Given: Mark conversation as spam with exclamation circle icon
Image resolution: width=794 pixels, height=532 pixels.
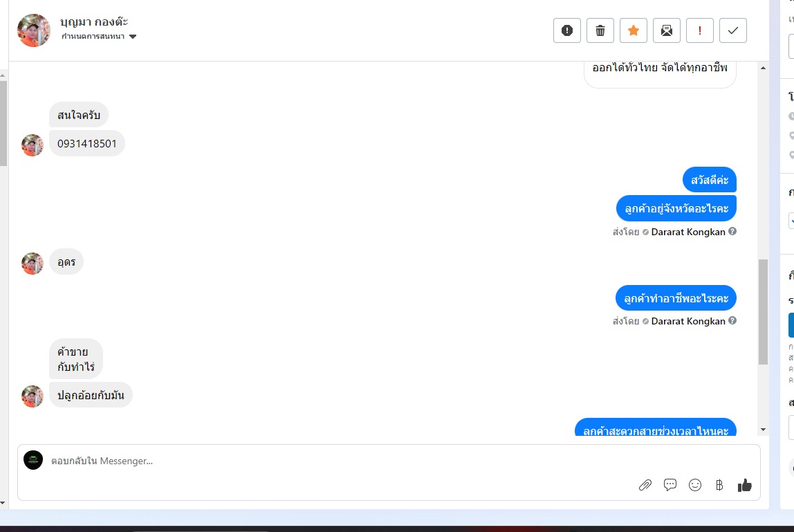Looking at the screenshot, I should pyautogui.click(x=566, y=30).
